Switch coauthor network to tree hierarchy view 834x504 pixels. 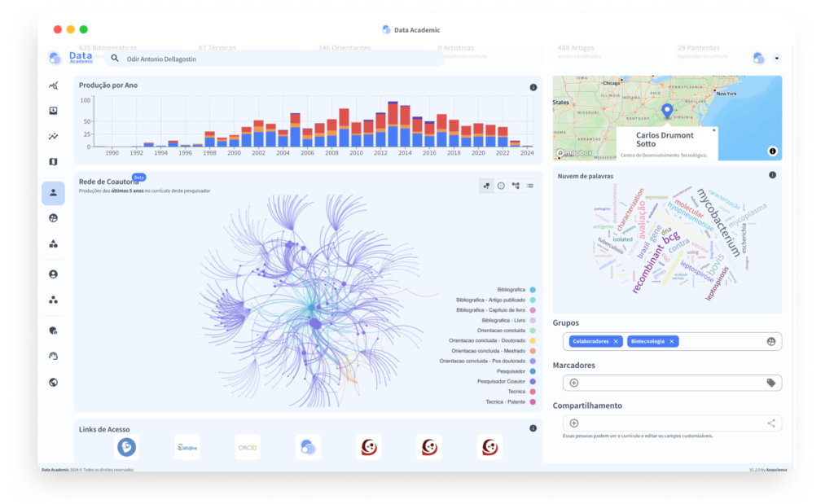click(x=516, y=186)
